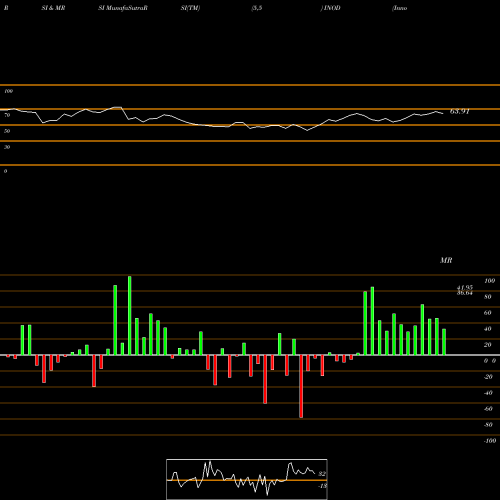
Task: Click the RSI value 63.91 label
Action: (460, 111)
